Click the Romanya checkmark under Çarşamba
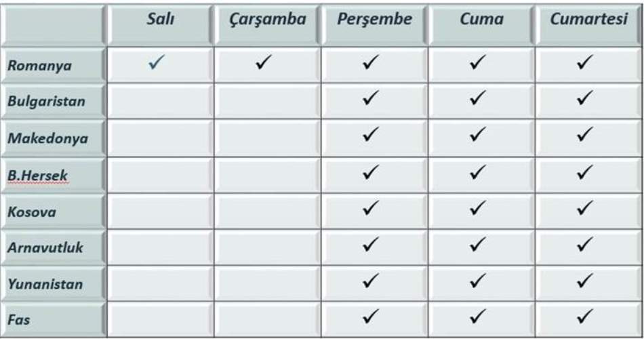 click(264, 64)
